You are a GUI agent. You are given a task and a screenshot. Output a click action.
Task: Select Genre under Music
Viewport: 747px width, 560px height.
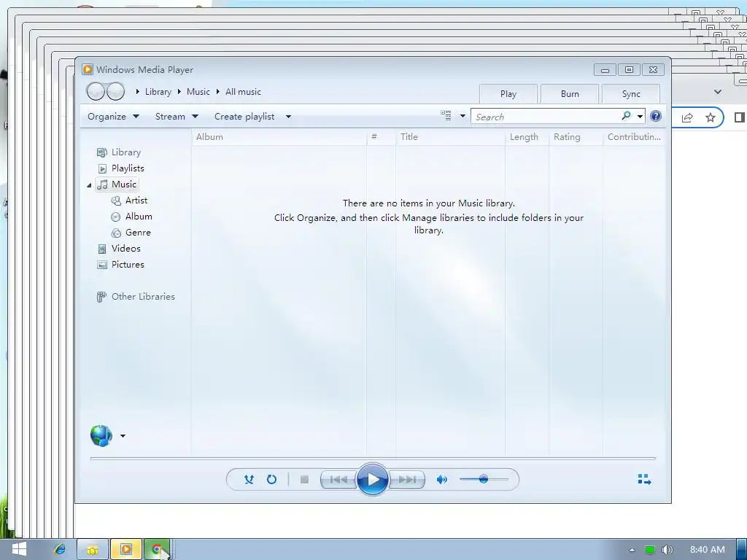tap(131, 233)
